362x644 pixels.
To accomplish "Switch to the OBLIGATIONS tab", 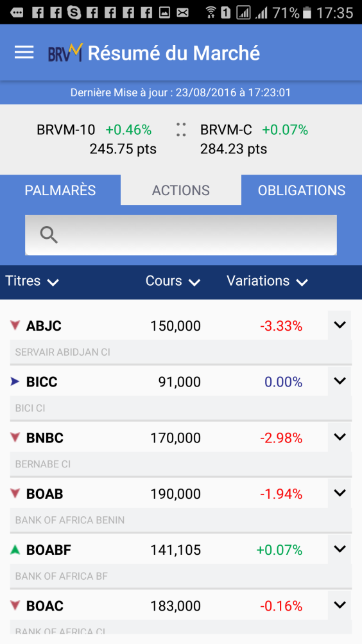I will (x=302, y=190).
